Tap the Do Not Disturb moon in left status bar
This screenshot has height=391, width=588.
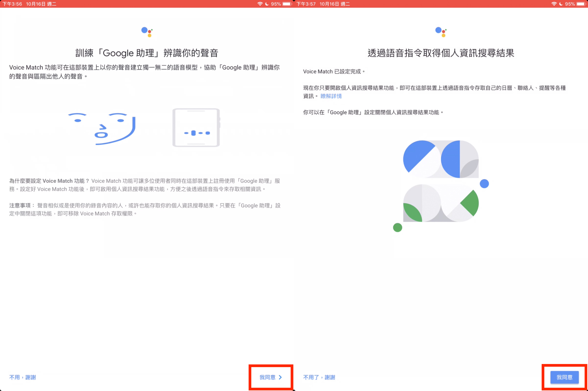point(267,4)
